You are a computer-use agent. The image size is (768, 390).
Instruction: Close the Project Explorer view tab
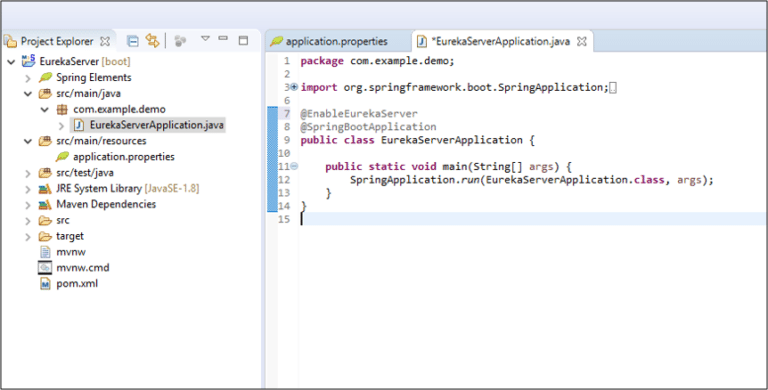click(x=105, y=42)
